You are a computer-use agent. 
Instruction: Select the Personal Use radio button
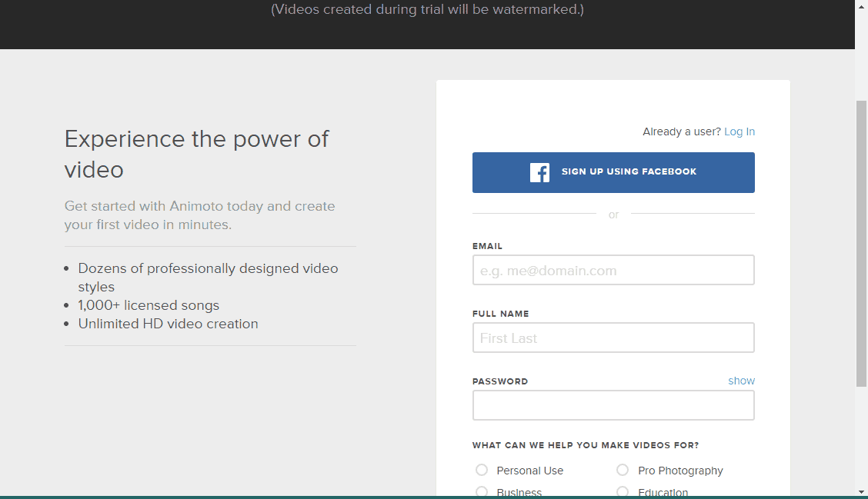(482, 470)
